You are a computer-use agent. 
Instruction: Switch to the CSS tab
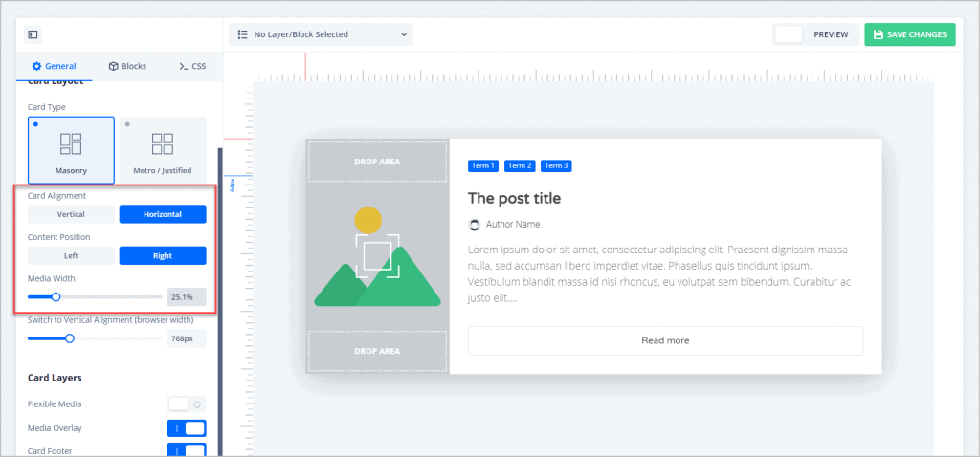click(x=191, y=66)
